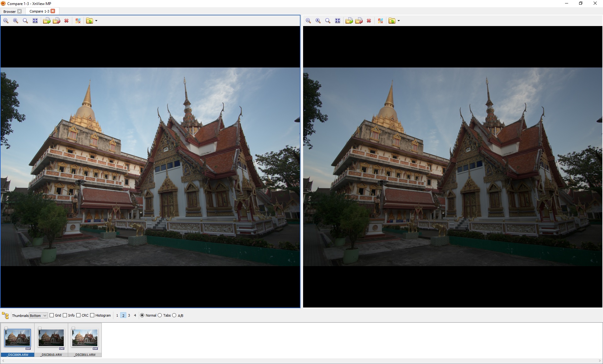The image size is (603, 364).
Task: Enable the Histogram checkbox
Action: pos(92,315)
